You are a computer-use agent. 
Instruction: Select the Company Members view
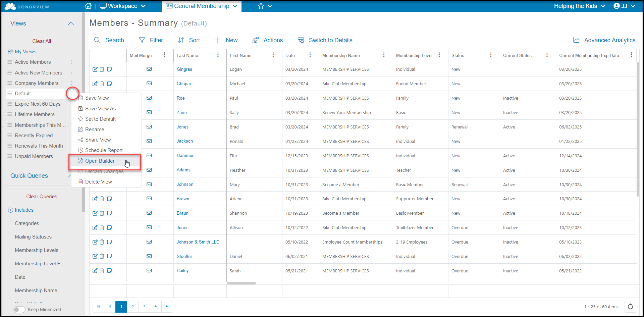[37, 83]
